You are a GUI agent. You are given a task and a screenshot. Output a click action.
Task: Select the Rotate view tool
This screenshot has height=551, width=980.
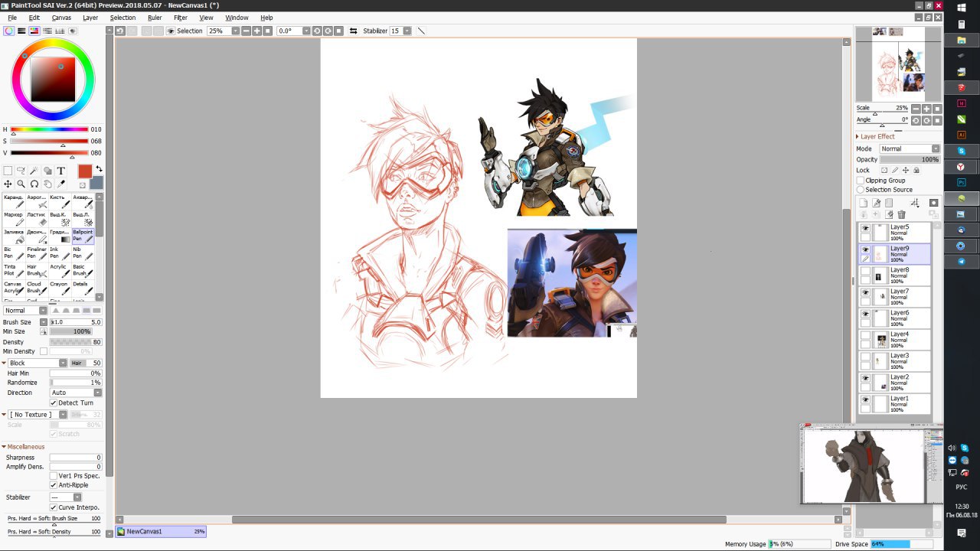[x=34, y=184]
